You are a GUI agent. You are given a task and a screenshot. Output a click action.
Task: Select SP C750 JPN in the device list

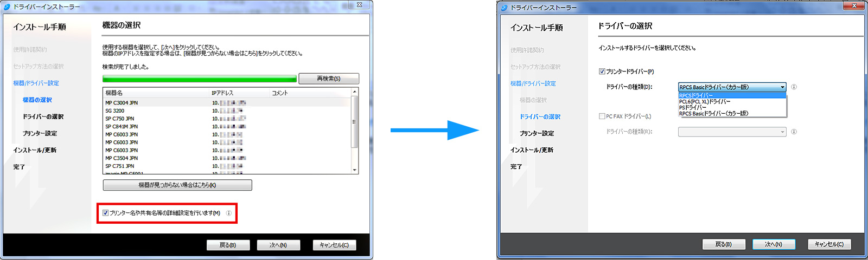120,119
